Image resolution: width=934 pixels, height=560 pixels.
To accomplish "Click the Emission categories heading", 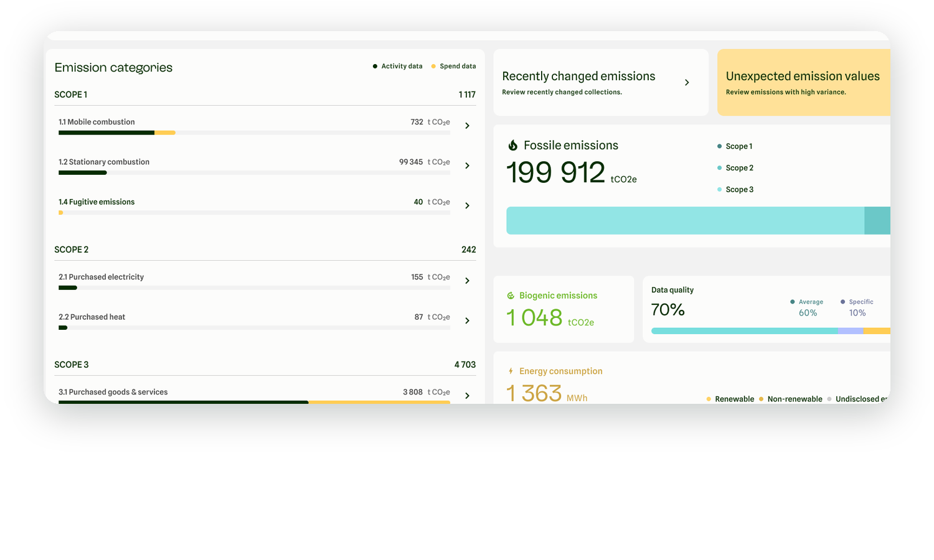I will [x=113, y=67].
